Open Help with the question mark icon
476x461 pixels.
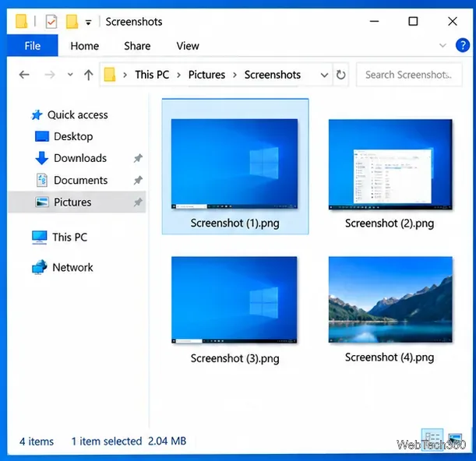(x=462, y=45)
